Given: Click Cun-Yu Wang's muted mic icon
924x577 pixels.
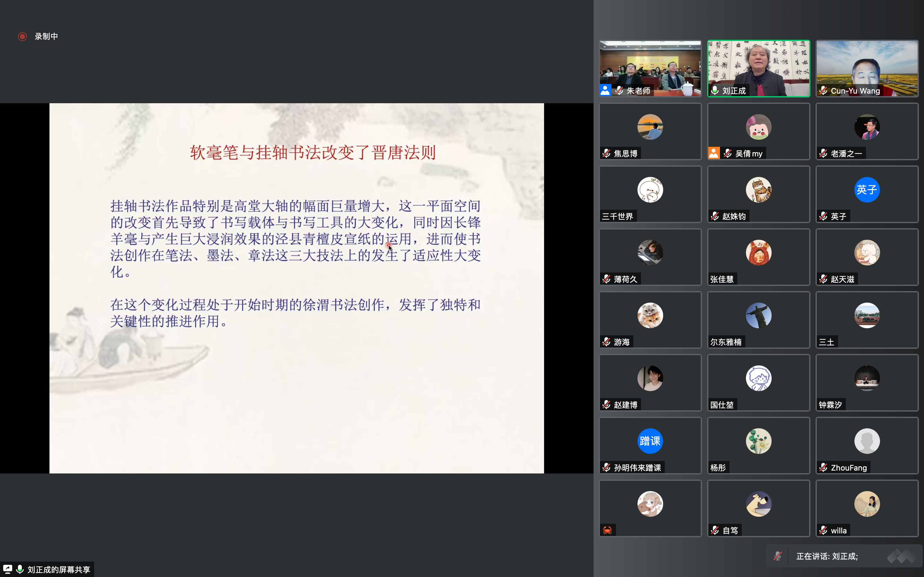Looking at the screenshot, I should tap(824, 90).
